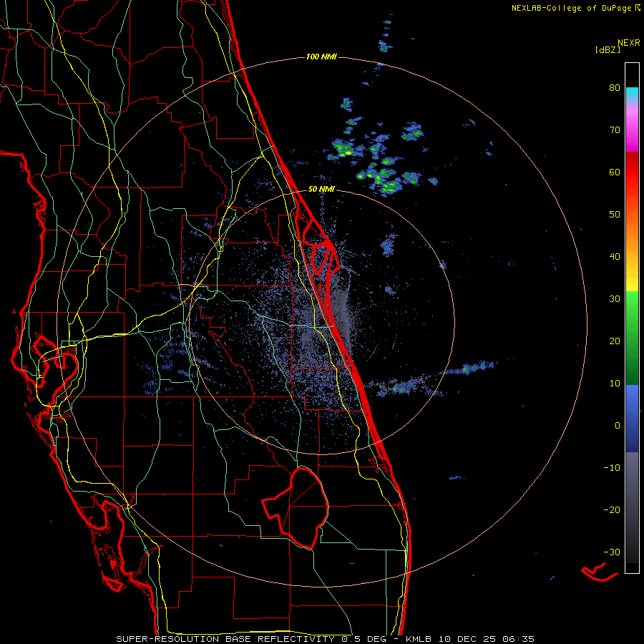This screenshot has height=644, width=644.
Task: Select the -30 value on the dBZ scale
Action: click(612, 552)
